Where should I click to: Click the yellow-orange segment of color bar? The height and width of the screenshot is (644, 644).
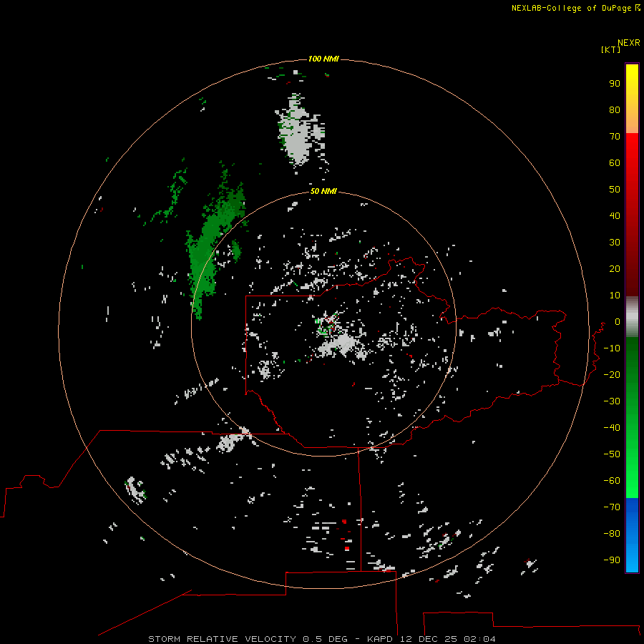632,99
